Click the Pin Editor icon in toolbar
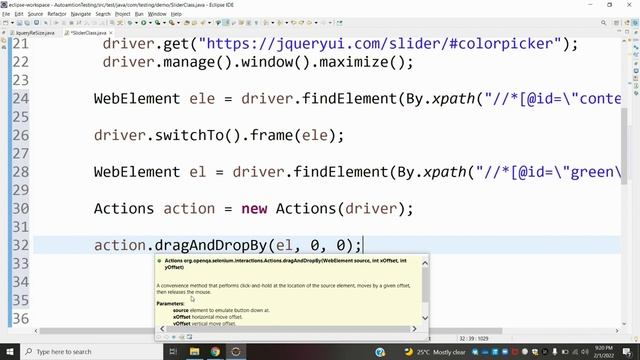This screenshot has height=360, width=640. pyautogui.click(x=340, y=23)
